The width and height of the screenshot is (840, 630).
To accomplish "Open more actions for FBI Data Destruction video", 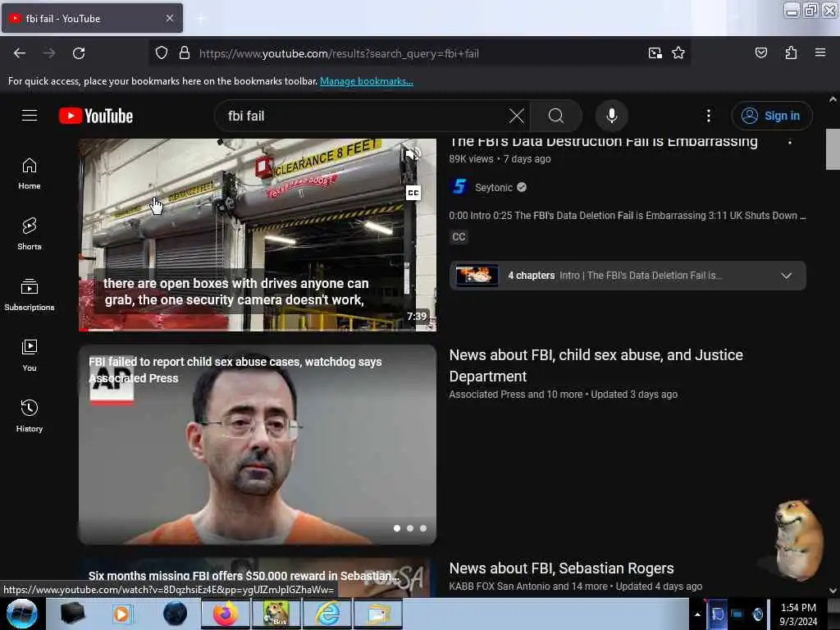I will click(x=790, y=143).
